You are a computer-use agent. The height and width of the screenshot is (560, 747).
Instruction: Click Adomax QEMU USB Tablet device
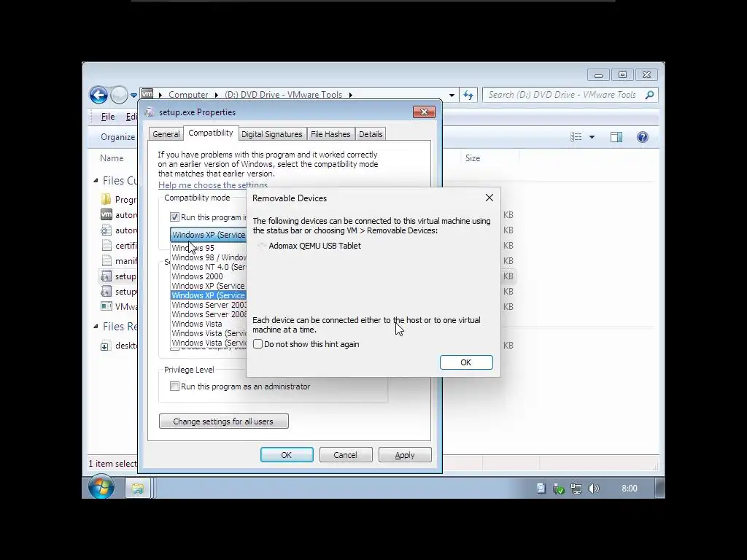[314, 246]
